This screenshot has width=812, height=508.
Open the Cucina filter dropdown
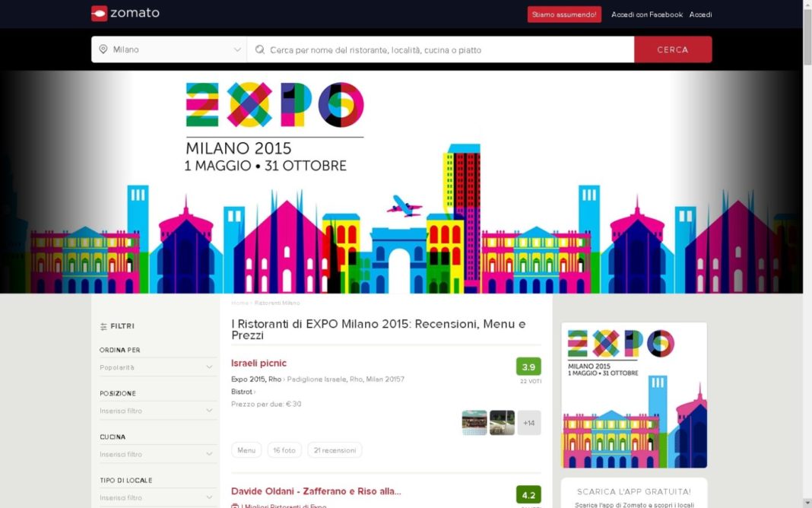(157, 454)
